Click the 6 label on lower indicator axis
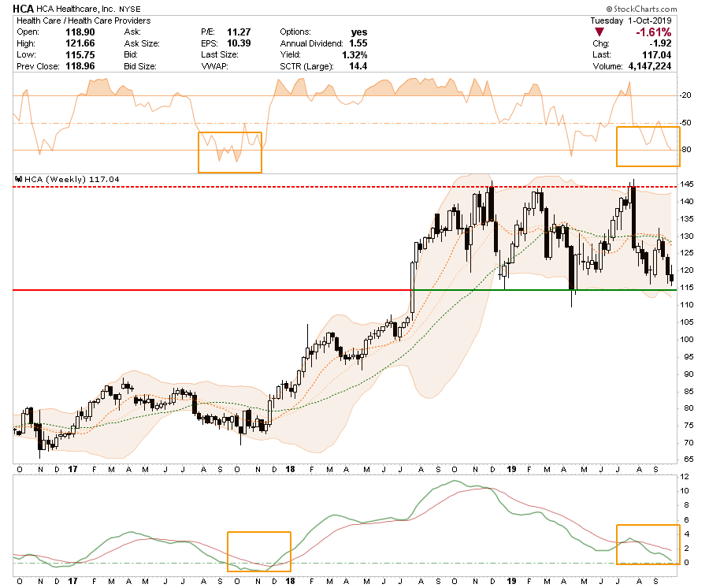The width and height of the screenshot is (709, 588). [687, 520]
